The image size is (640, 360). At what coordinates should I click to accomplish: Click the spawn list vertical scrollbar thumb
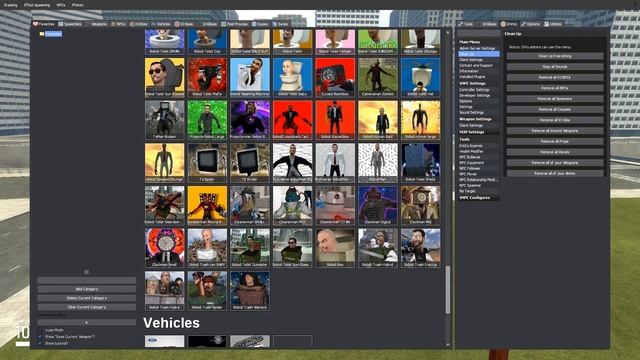(448, 290)
